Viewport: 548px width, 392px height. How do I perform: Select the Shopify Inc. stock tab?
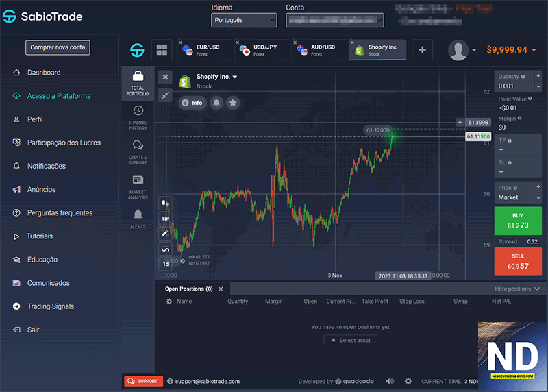379,50
